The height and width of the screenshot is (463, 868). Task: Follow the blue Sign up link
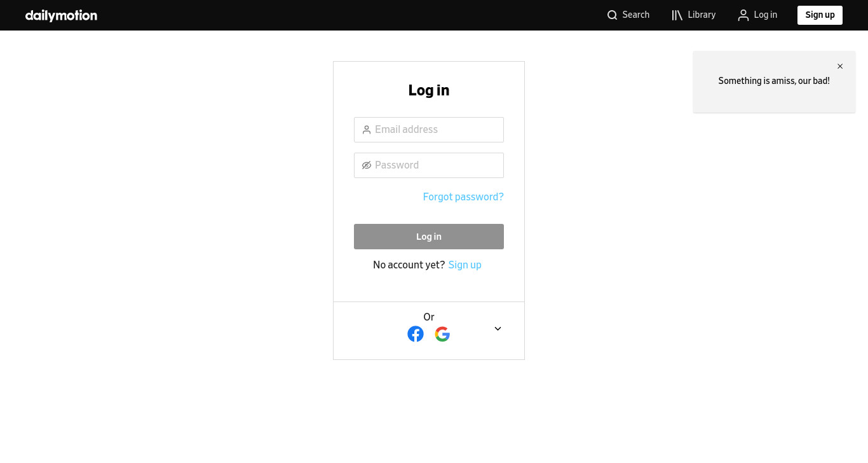pyautogui.click(x=465, y=265)
